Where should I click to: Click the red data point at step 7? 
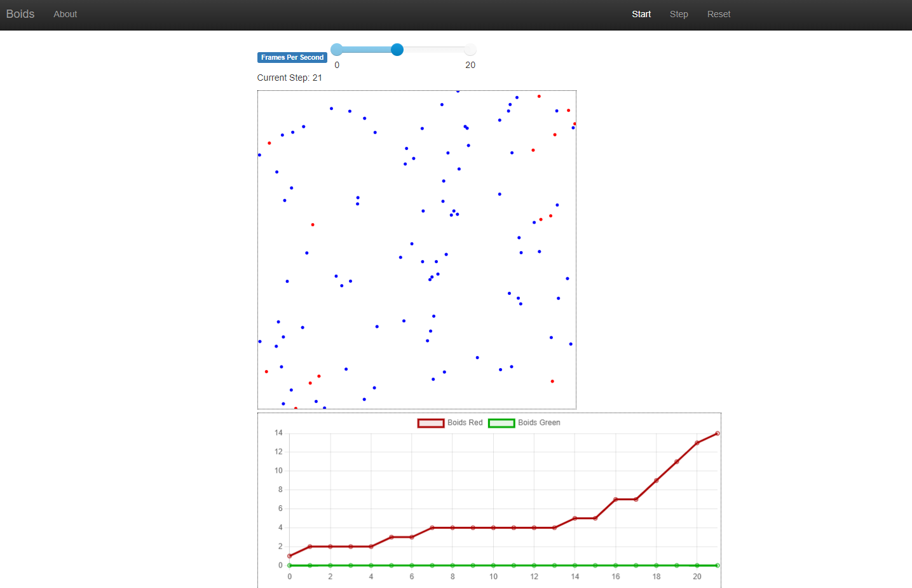pyautogui.click(x=432, y=528)
